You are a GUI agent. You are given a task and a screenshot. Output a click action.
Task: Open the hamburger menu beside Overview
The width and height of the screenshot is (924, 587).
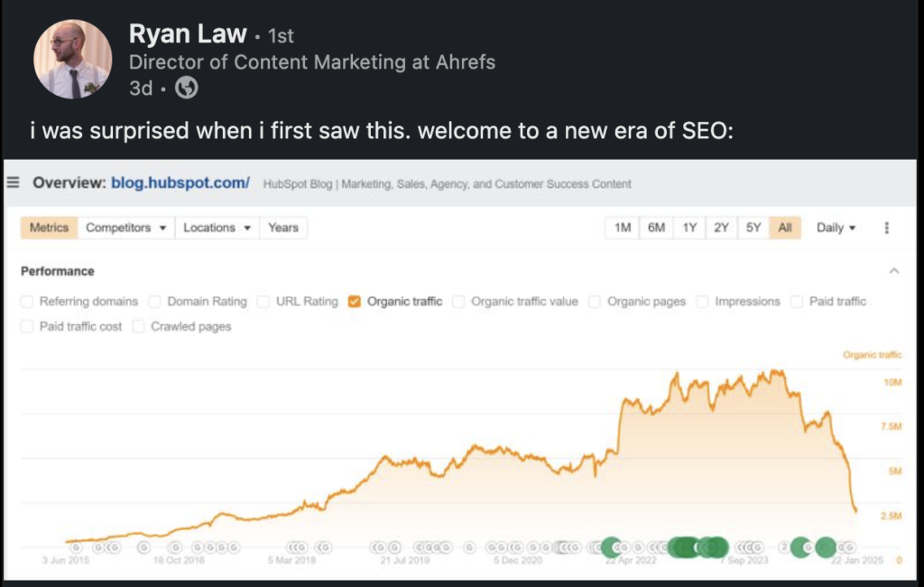[x=13, y=182]
